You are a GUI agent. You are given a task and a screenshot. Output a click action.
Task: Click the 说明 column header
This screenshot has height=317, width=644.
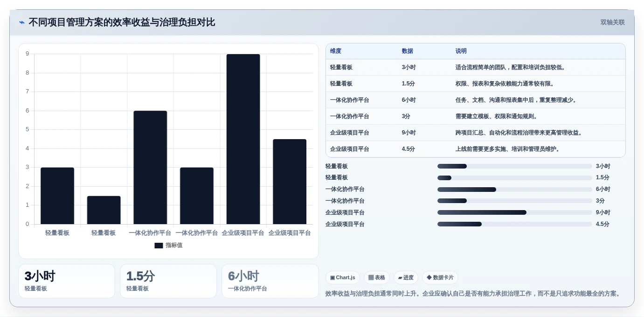pyautogui.click(x=461, y=51)
